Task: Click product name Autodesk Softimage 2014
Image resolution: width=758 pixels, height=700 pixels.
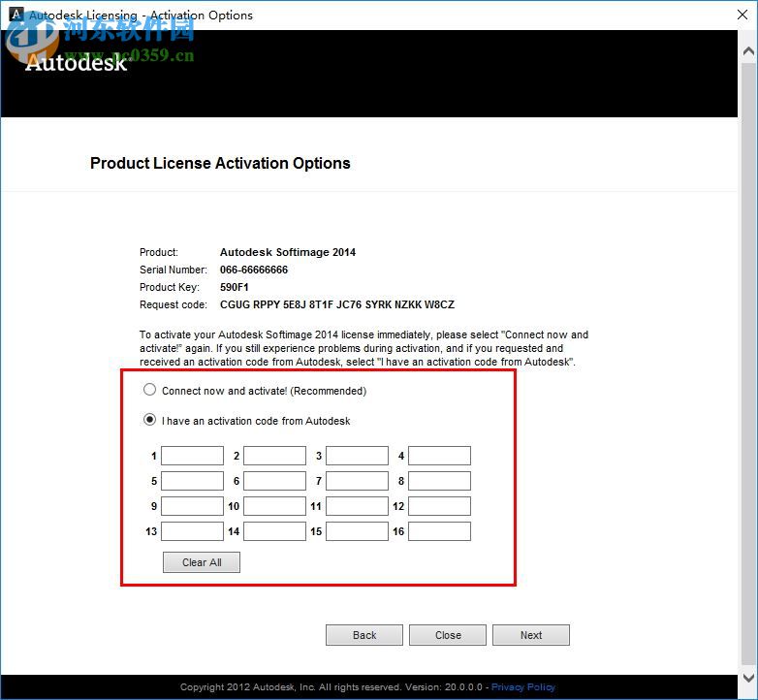Action: (x=288, y=252)
